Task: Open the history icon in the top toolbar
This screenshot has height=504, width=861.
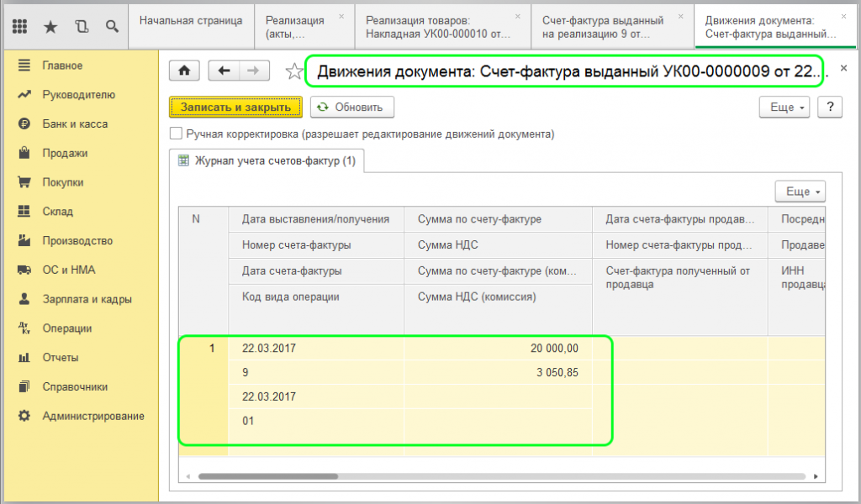Action: pos(81,26)
